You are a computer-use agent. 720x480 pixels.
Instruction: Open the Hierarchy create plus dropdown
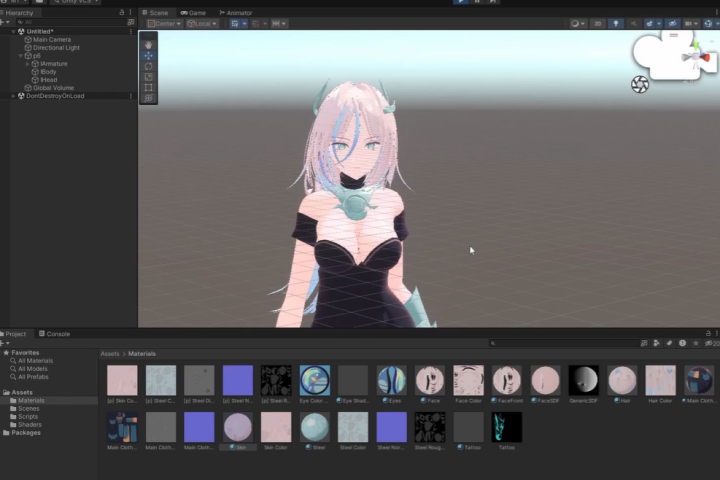click(x=5, y=22)
